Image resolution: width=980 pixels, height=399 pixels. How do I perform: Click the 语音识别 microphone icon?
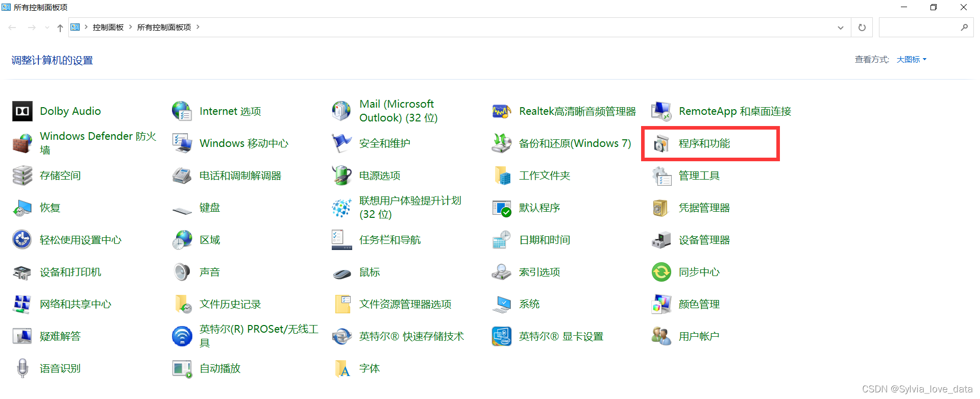22,368
